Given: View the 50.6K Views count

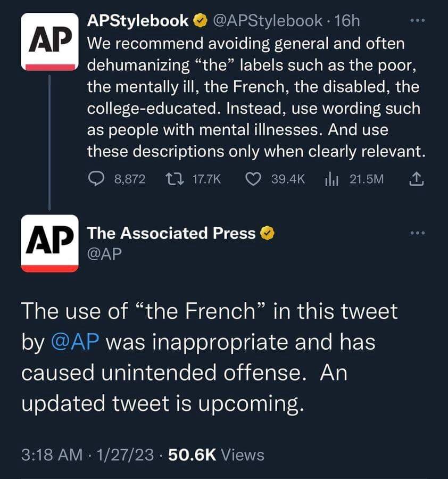Looking at the screenshot, I should pyautogui.click(x=215, y=455).
